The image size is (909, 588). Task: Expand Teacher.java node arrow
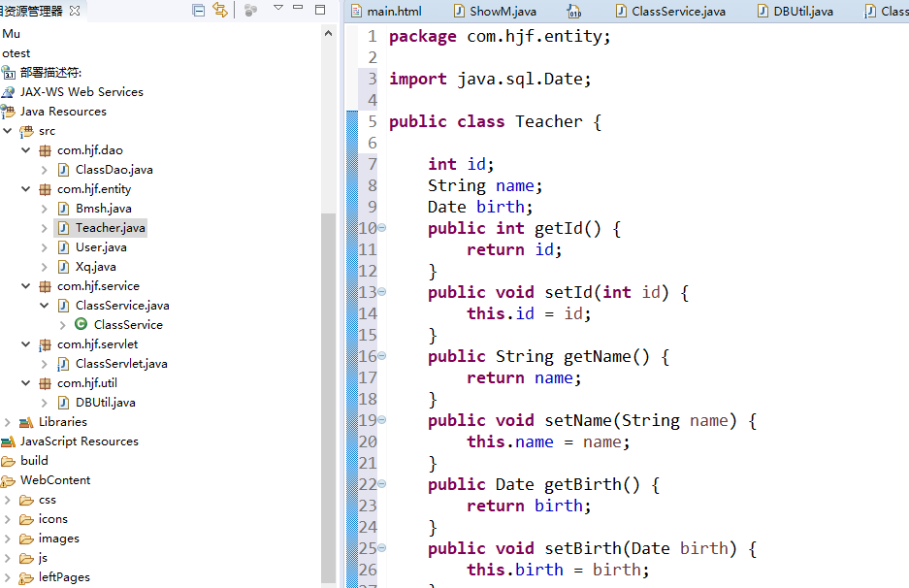coord(44,228)
